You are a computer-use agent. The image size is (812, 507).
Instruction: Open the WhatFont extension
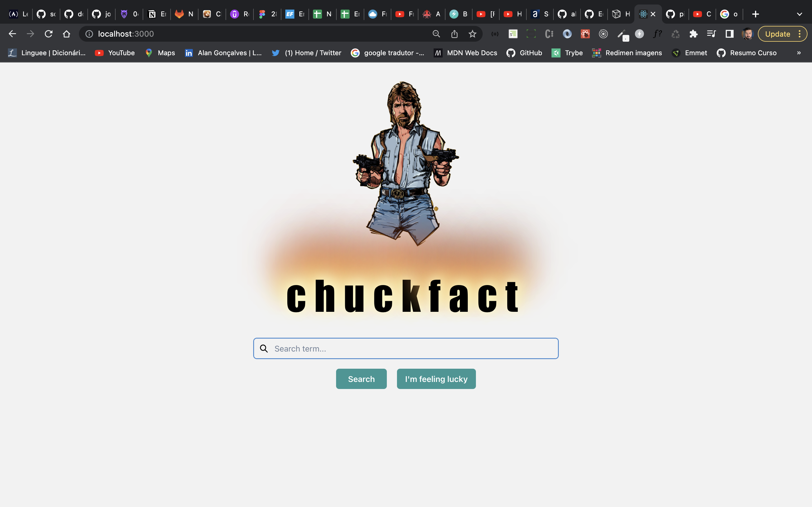point(658,34)
